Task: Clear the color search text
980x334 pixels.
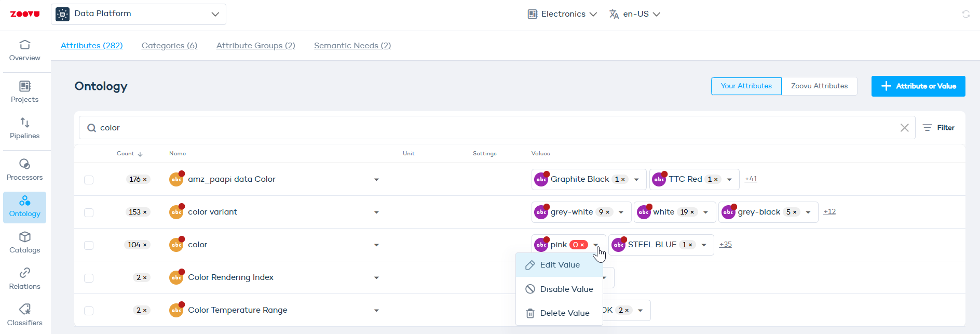Action: pos(904,128)
